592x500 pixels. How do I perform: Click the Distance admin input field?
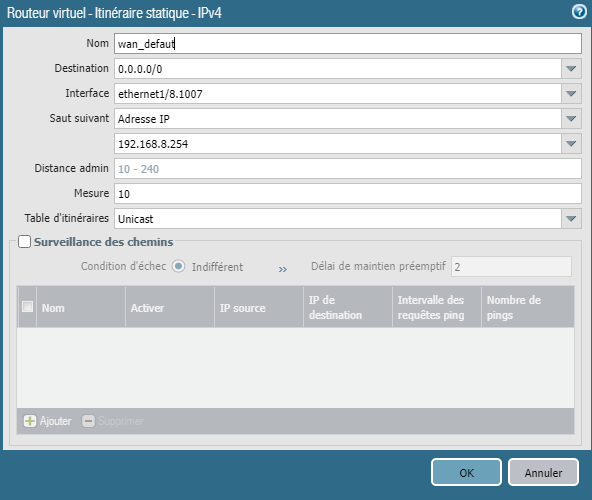(348, 168)
